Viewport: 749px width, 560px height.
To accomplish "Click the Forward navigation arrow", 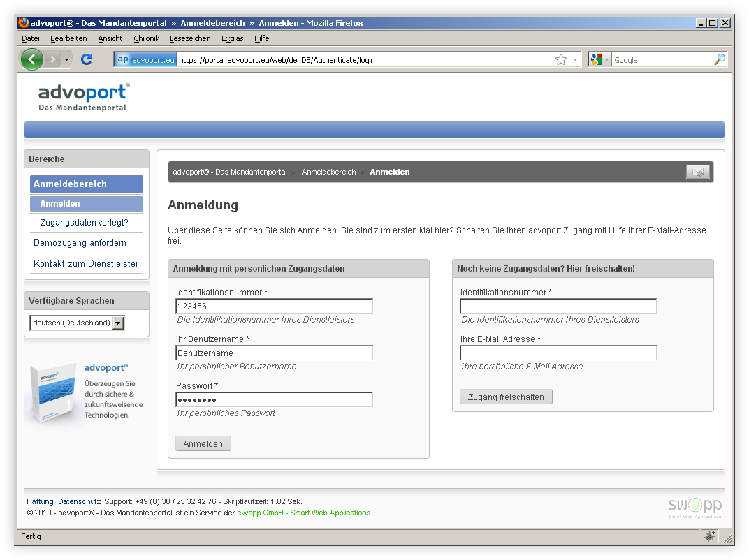I will pos(53,59).
